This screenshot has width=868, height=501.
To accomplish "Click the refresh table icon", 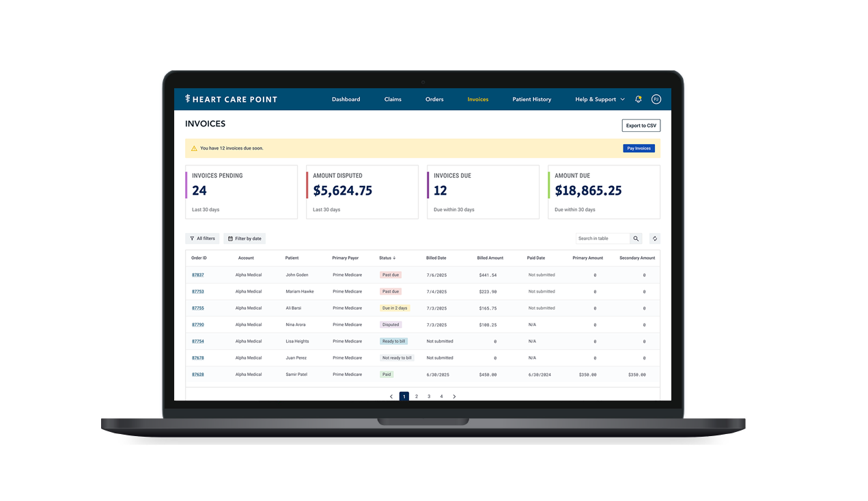I will tap(655, 239).
